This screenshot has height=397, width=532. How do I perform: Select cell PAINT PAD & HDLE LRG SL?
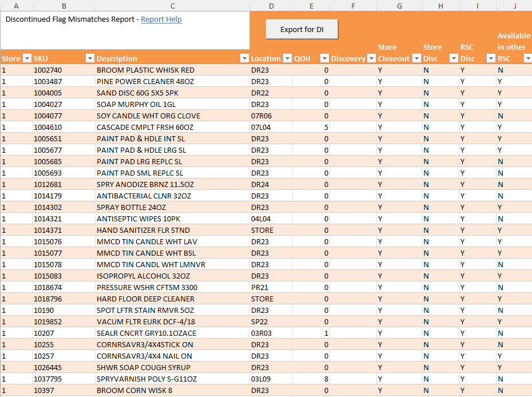[172, 150]
